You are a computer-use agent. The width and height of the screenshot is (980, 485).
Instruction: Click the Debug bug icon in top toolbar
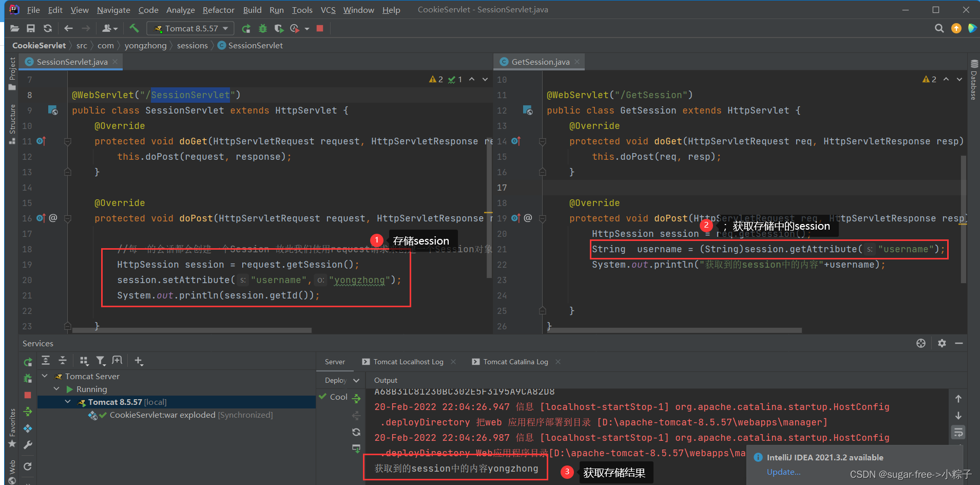click(263, 28)
